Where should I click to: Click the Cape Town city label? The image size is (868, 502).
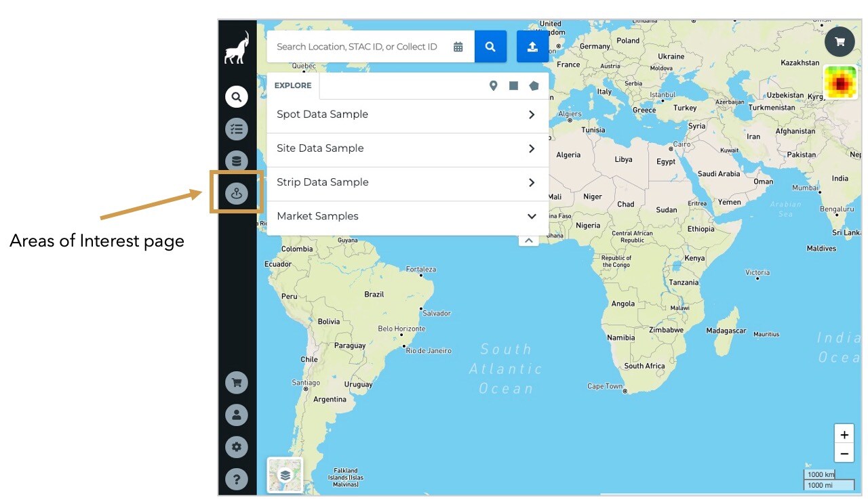605,386
